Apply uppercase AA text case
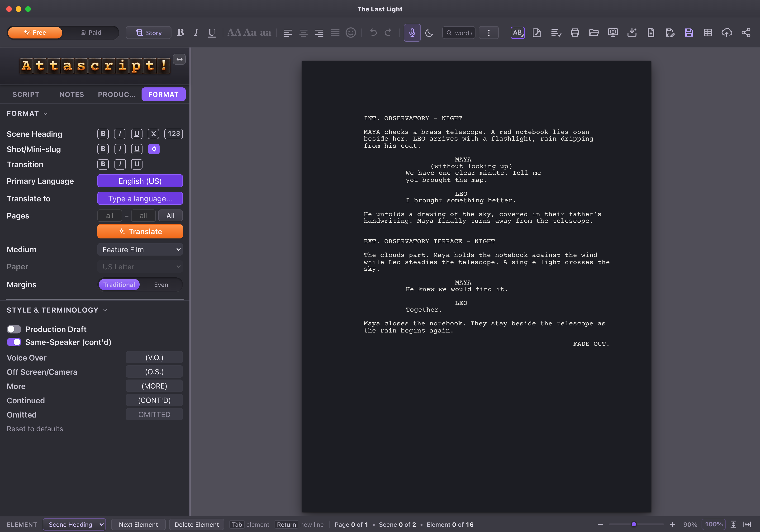This screenshot has height=532, width=760. tap(234, 33)
